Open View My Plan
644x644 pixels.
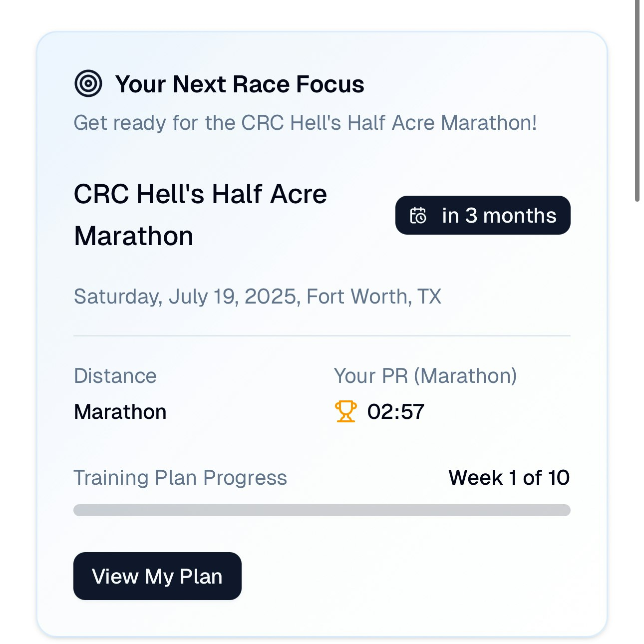[157, 576]
